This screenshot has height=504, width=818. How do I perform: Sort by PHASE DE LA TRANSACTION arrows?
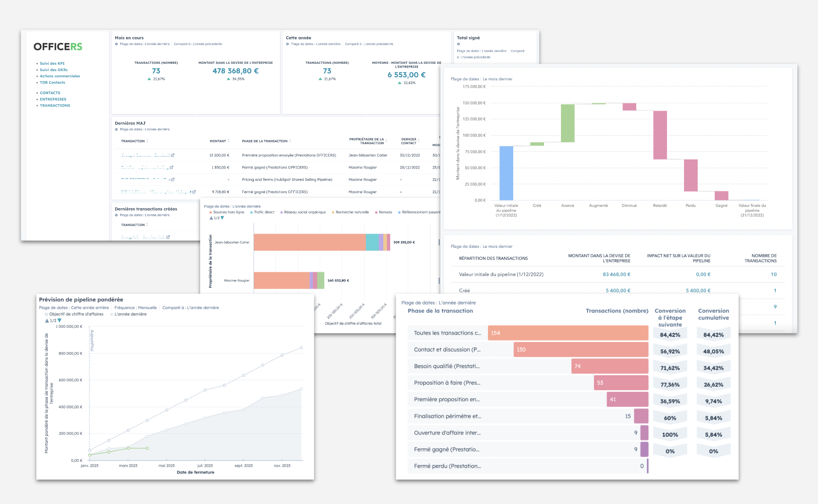point(290,141)
